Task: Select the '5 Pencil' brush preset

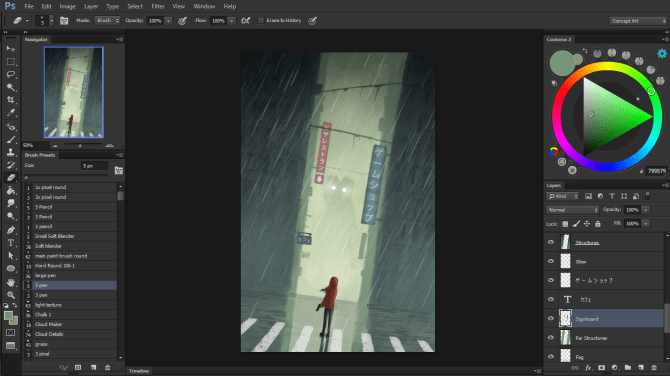Action: click(x=70, y=207)
